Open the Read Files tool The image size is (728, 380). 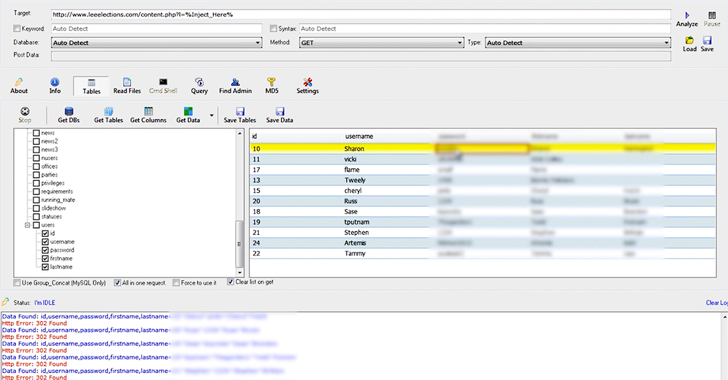[x=127, y=86]
